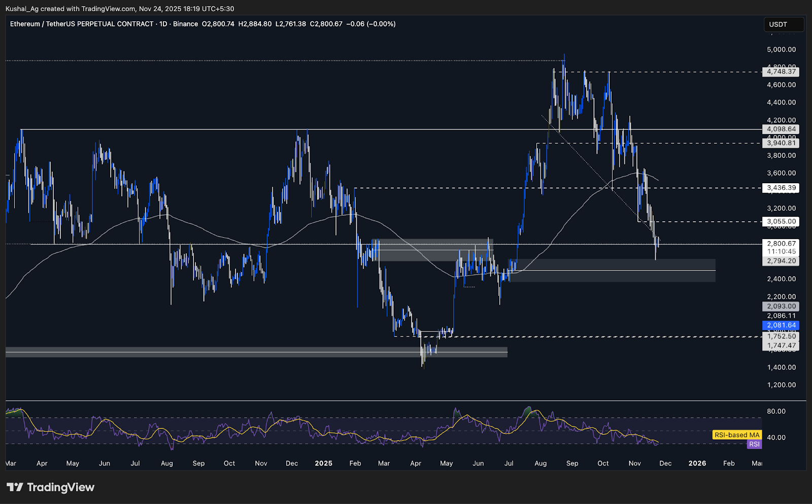Viewport: 812px width, 504px height.
Task: Select the 4,098.64 price level label
Action: coord(781,129)
